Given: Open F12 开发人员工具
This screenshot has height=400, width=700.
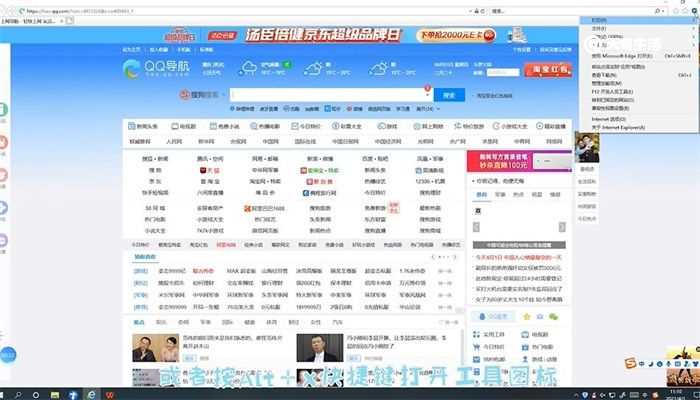Looking at the screenshot, I should [639, 92].
